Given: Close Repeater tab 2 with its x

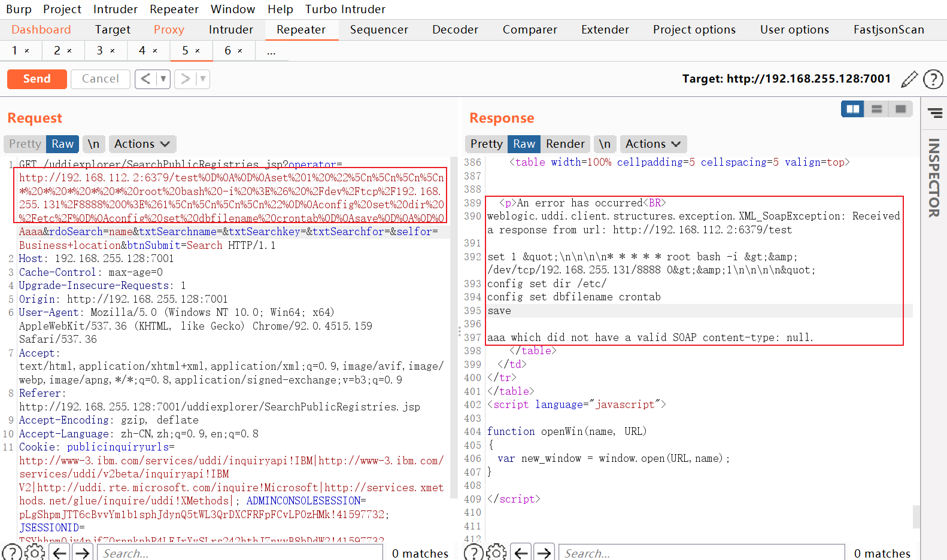Looking at the screenshot, I should point(69,51).
